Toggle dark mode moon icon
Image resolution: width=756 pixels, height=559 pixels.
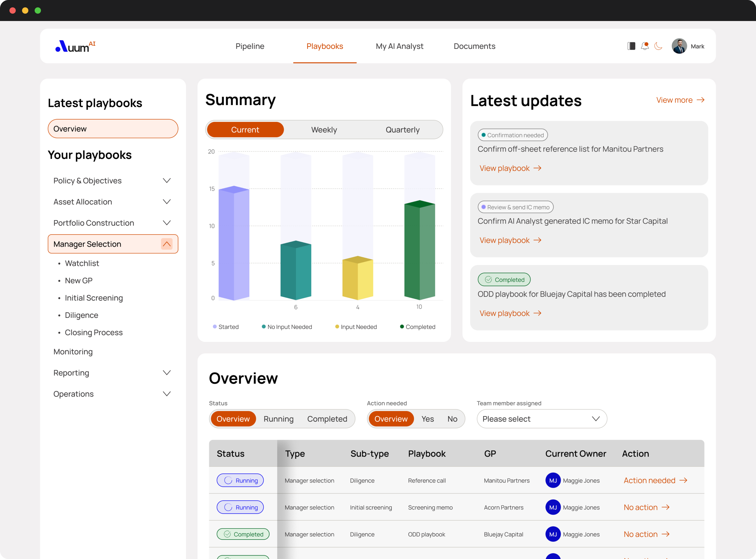[658, 46]
